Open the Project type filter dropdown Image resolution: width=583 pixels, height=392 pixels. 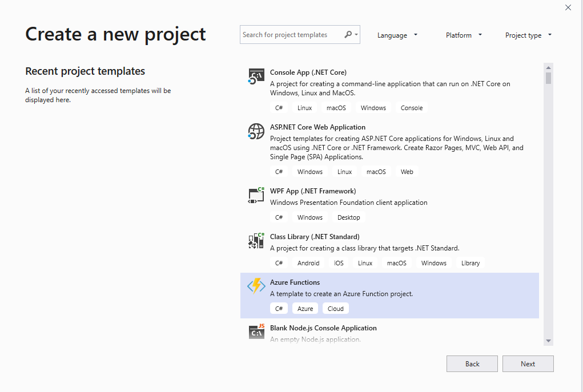pyautogui.click(x=528, y=35)
